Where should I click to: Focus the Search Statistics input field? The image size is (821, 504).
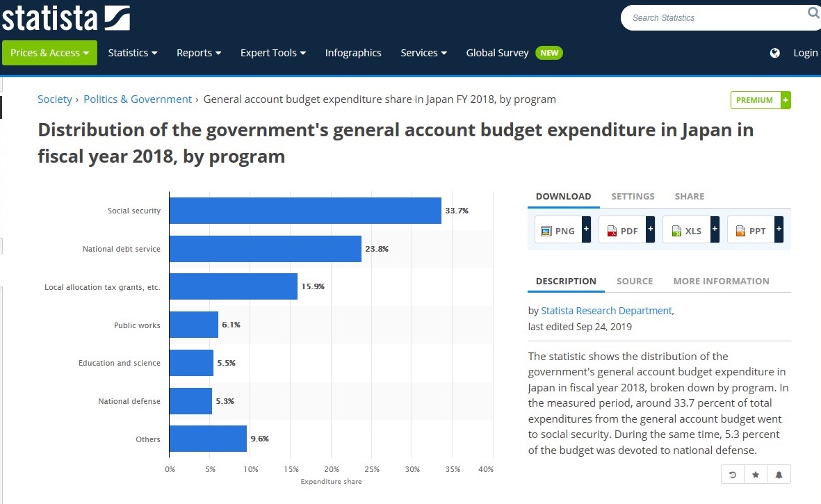[715, 18]
